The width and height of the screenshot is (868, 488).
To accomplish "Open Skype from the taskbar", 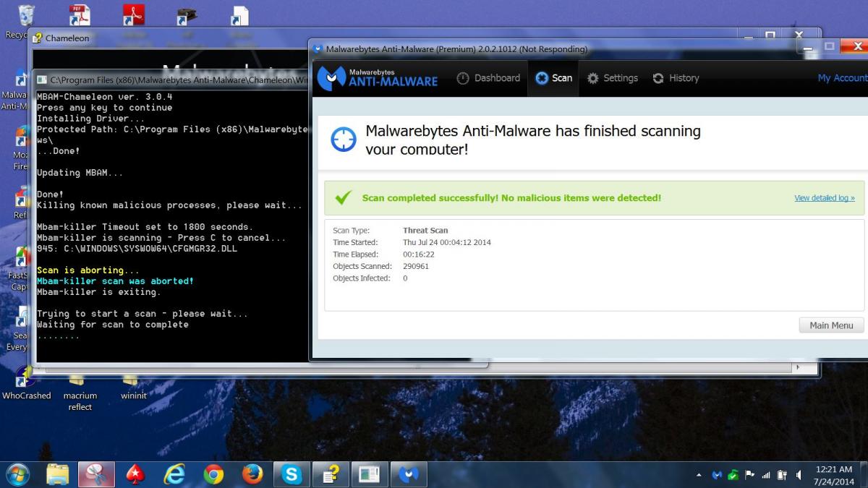I will tap(292, 474).
